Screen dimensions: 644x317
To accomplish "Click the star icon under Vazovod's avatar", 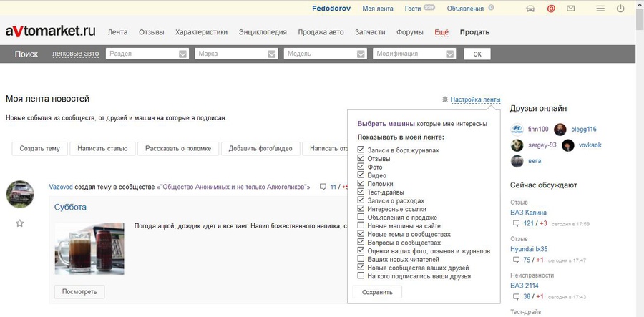I will tap(20, 223).
